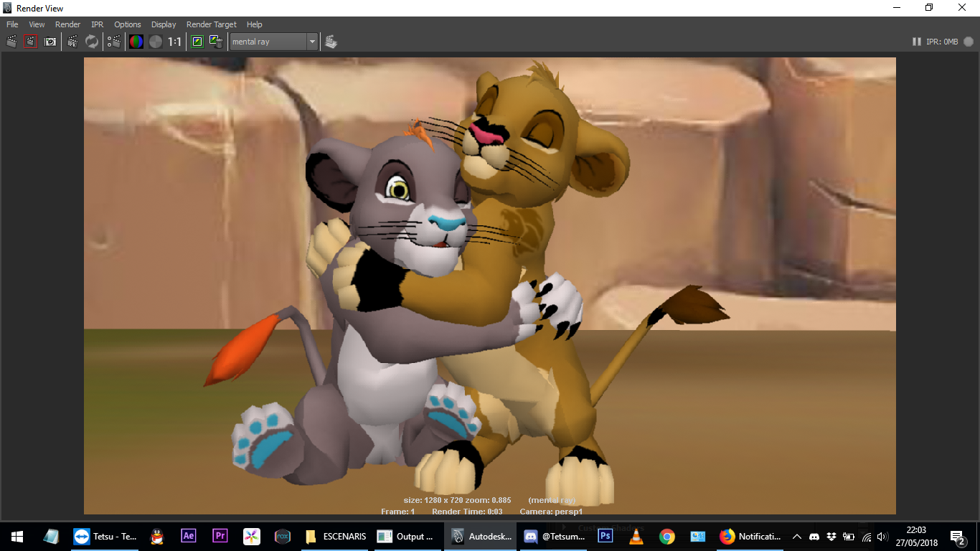Display RGB channels with the colored sphere icon

tap(136, 42)
